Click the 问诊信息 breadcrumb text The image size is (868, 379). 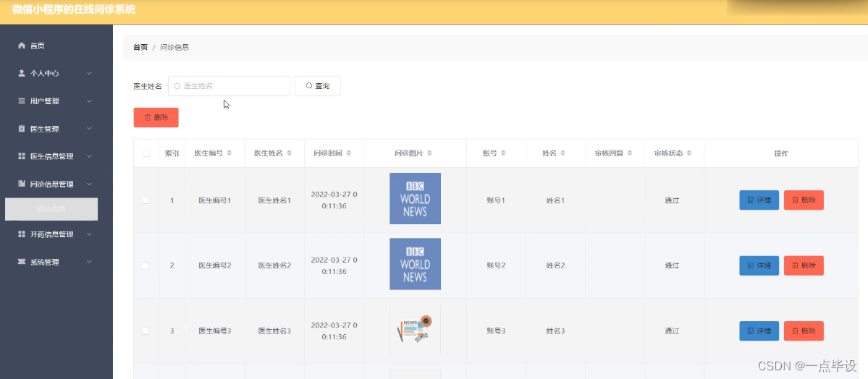(175, 48)
